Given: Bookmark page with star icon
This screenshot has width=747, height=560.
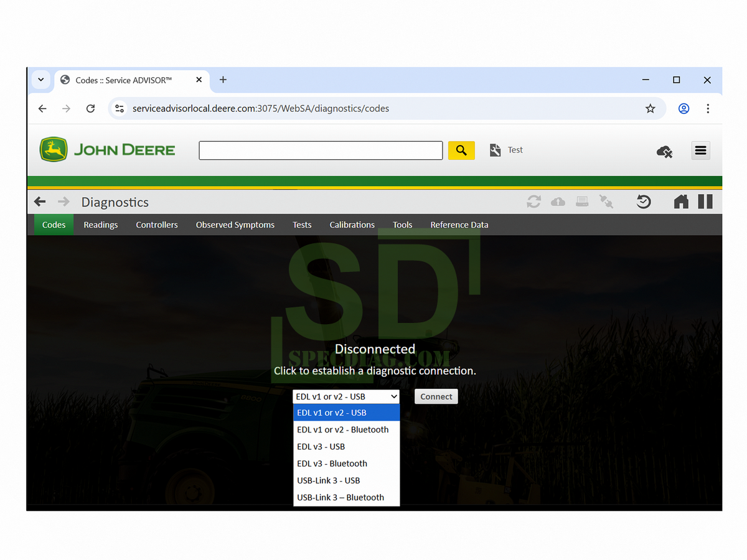Looking at the screenshot, I should [x=650, y=108].
